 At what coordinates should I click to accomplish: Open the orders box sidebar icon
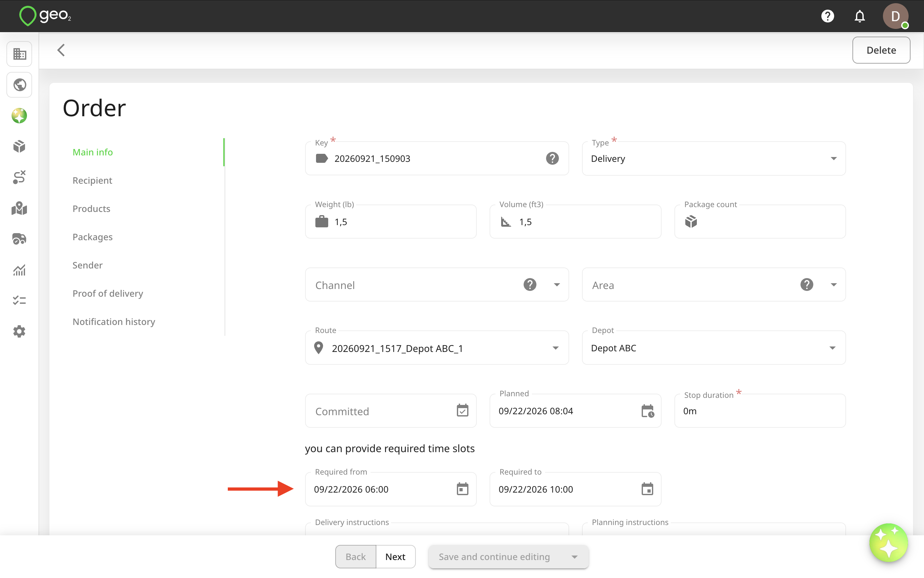(x=20, y=146)
